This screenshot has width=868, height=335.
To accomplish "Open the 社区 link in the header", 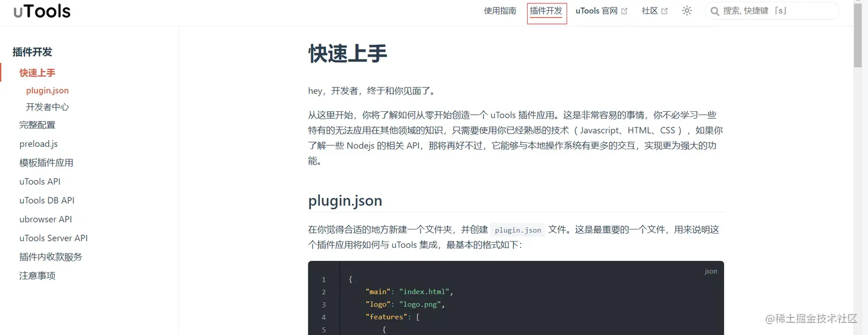I will (649, 11).
